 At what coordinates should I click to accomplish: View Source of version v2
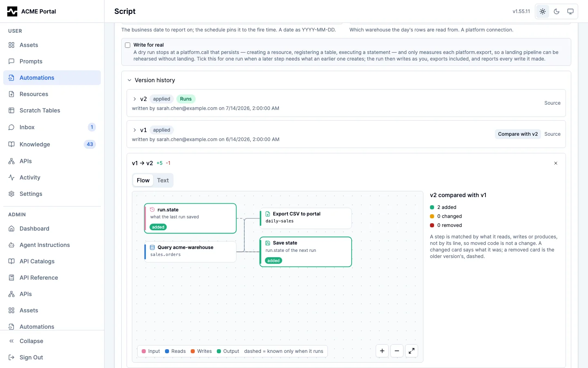tap(552, 103)
